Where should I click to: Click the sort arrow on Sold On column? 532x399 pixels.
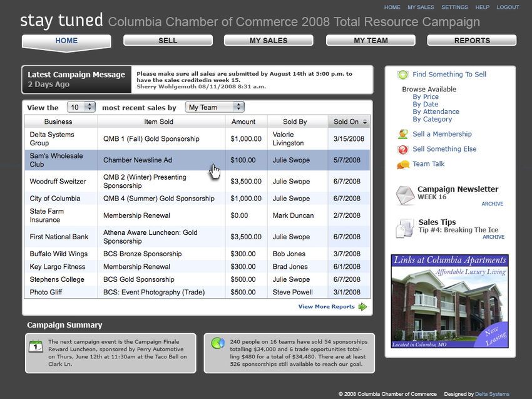click(365, 122)
